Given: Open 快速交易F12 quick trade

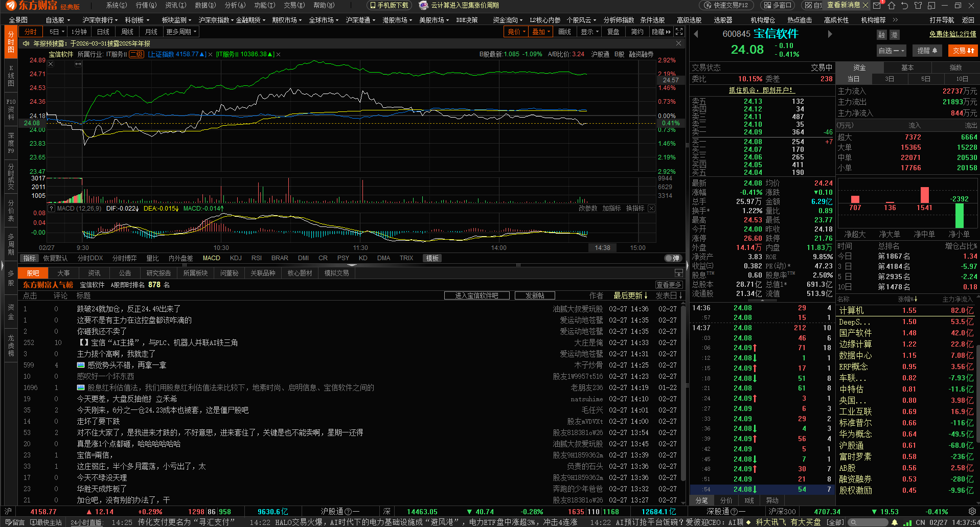Looking at the screenshot, I should (725, 5).
